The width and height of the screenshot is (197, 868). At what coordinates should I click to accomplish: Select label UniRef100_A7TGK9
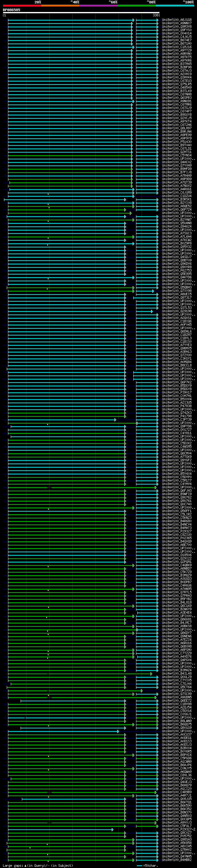[x=176, y=457]
